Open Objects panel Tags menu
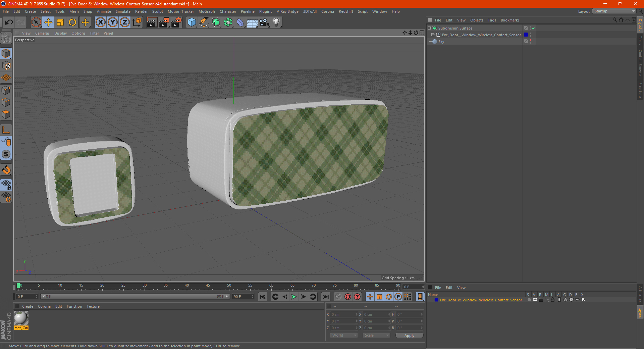644x349 pixels. 492,20
